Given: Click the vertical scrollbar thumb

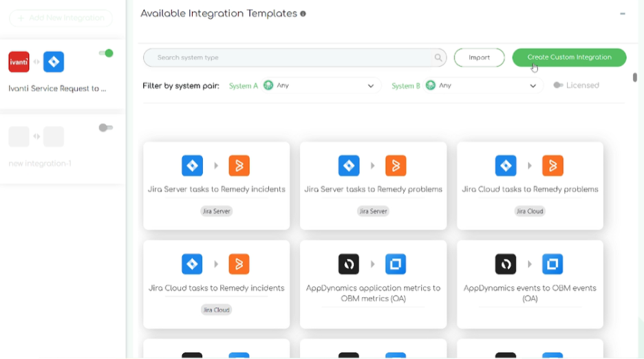Looking at the screenshot, I should [634, 77].
